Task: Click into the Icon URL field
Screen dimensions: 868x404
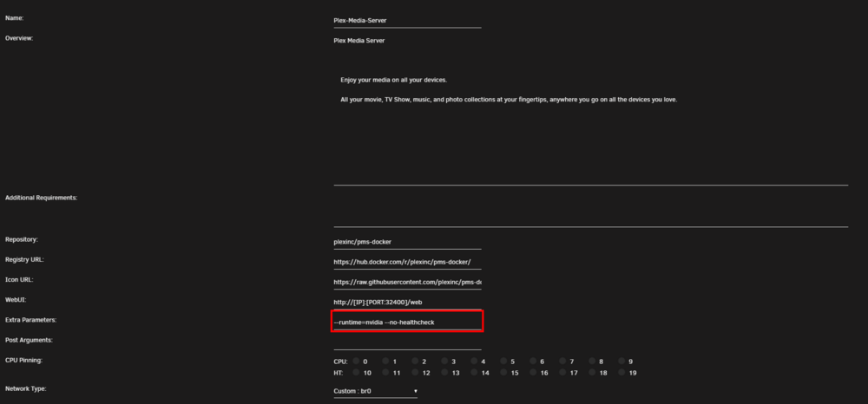Action: (407, 282)
